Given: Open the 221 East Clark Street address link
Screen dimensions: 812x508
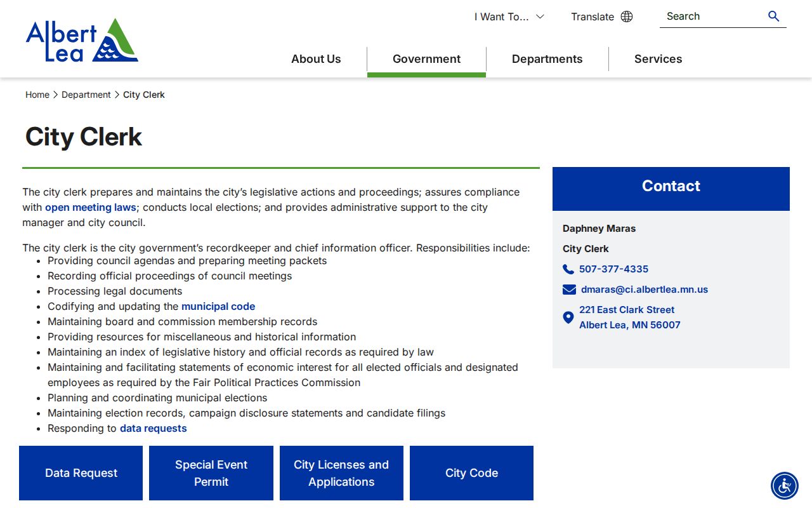Looking at the screenshot, I should click(630, 317).
